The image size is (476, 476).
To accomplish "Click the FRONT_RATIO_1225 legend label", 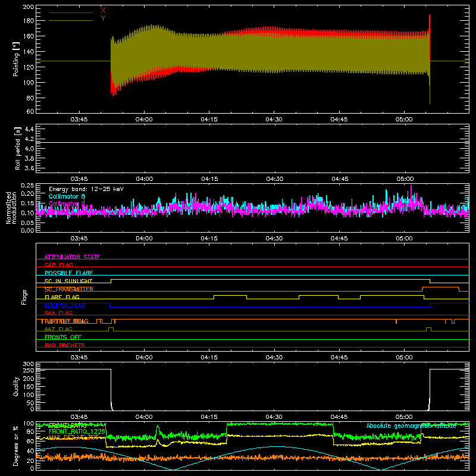I will pos(77,431).
